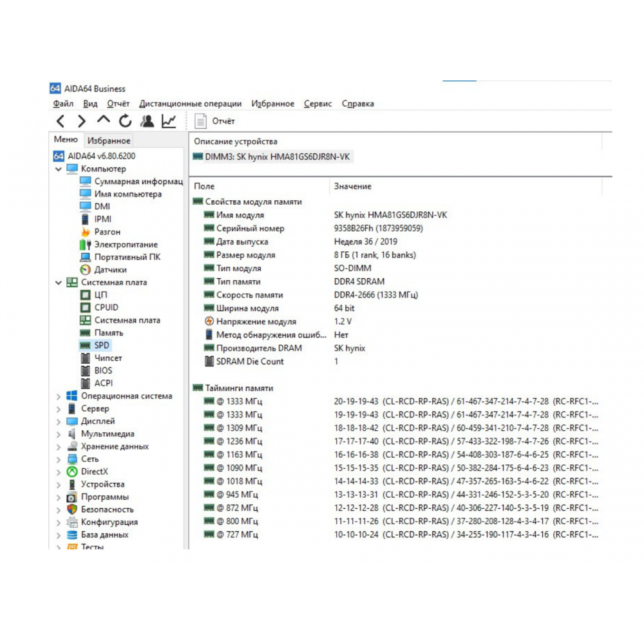Open the Сервис menu

tap(318, 104)
